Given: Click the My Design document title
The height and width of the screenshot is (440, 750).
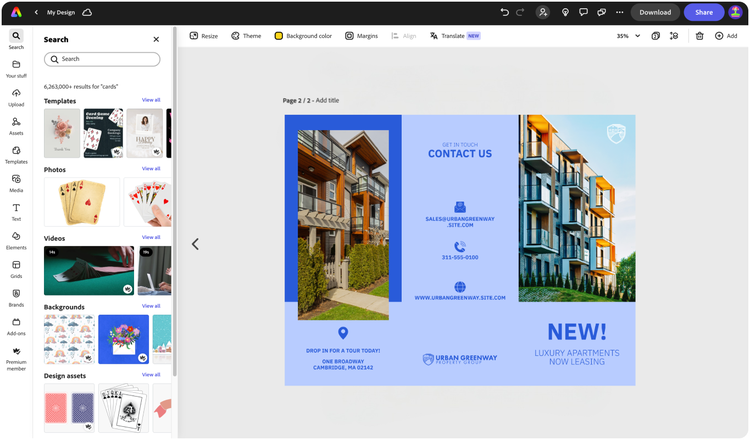Looking at the screenshot, I should (x=61, y=12).
